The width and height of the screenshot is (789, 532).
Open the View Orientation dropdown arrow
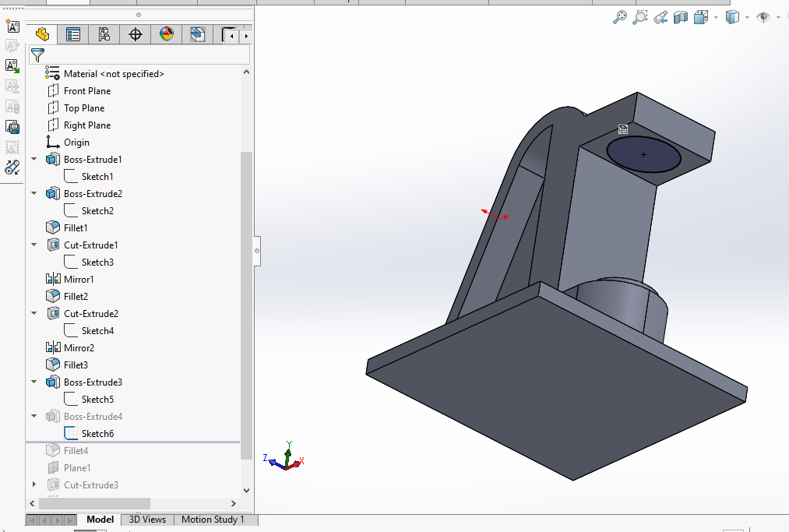pos(716,18)
